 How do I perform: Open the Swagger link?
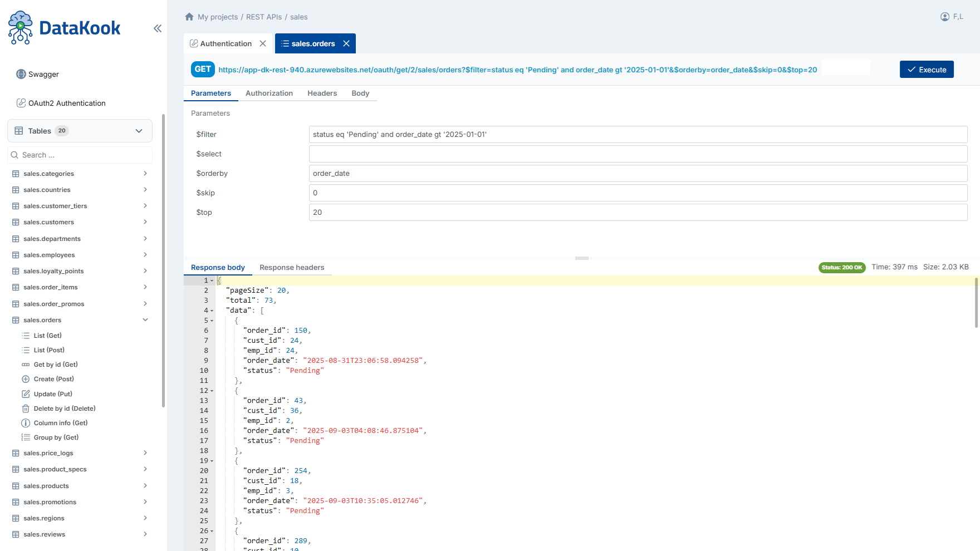click(43, 75)
